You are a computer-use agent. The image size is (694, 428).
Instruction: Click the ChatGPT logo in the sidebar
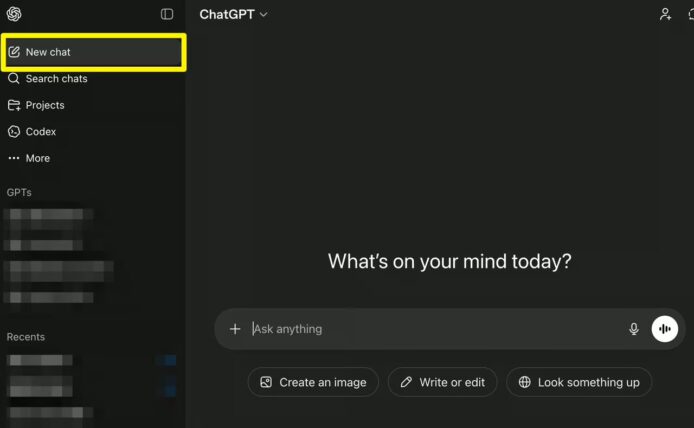coord(14,14)
